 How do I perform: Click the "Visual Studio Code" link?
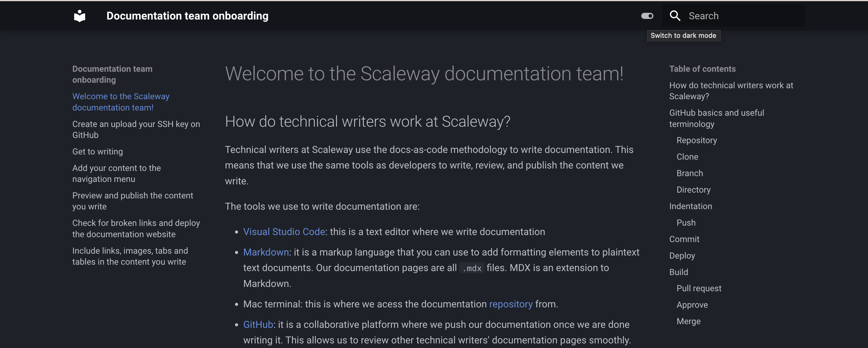pos(284,232)
